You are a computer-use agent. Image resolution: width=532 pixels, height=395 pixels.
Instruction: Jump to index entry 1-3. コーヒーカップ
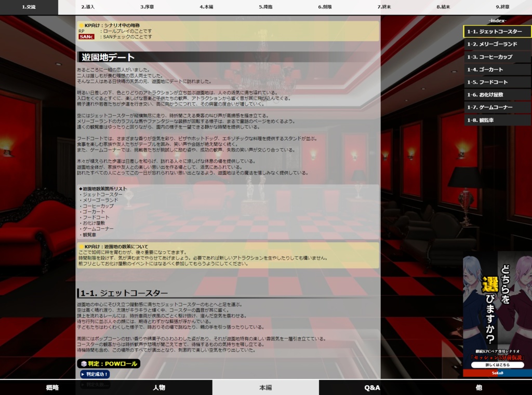(497, 57)
